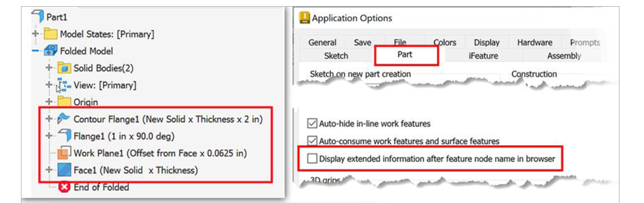The width and height of the screenshot is (644, 203).
Task: Switch to the Part tab
Action: point(405,55)
